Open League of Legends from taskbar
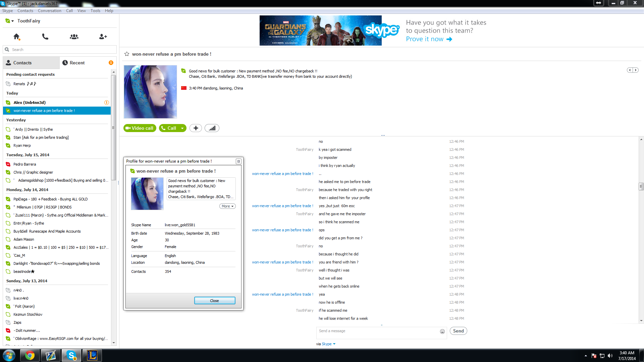 pyautogui.click(x=92, y=355)
